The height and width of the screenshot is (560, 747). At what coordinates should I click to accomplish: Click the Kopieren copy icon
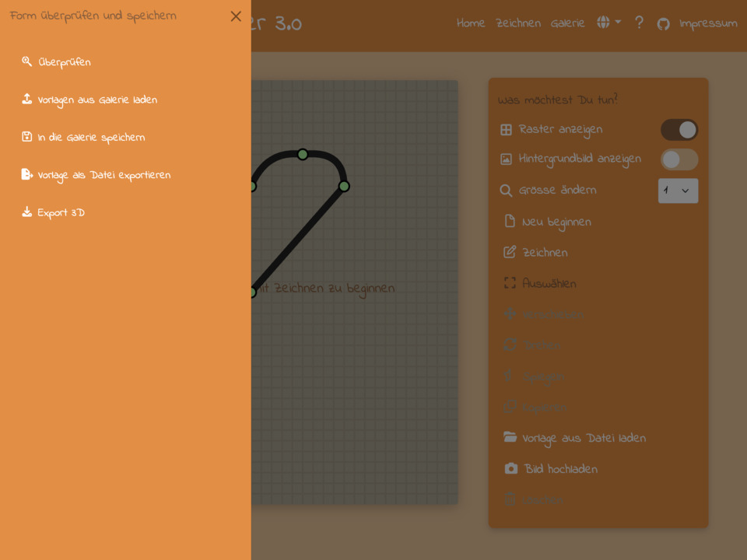pyautogui.click(x=510, y=407)
